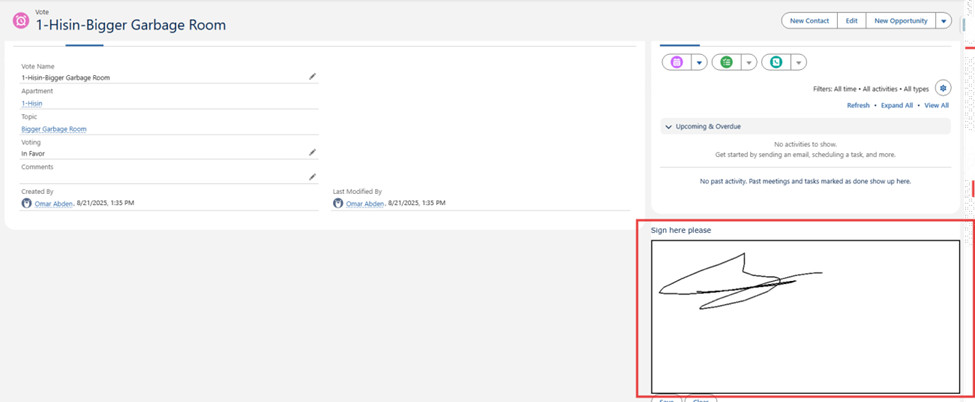The height and width of the screenshot is (402, 975).
Task: Click the purple New Event calendar icon
Action: [x=676, y=62]
